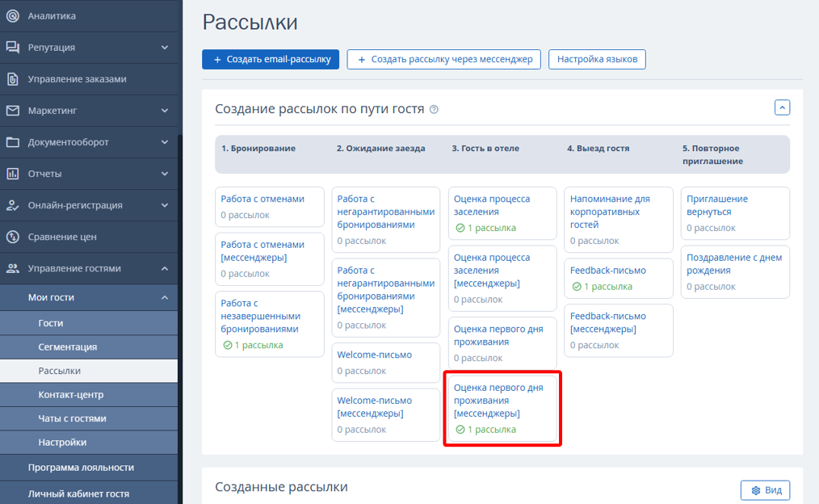The width and height of the screenshot is (819, 504).
Task: Click the Reports chart icon
Action: tap(12, 174)
